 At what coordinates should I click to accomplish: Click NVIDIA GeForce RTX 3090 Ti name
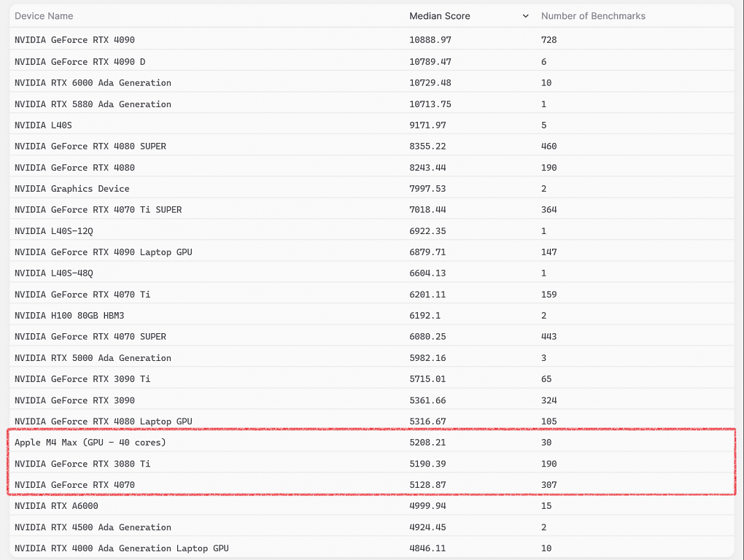(82, 379)
